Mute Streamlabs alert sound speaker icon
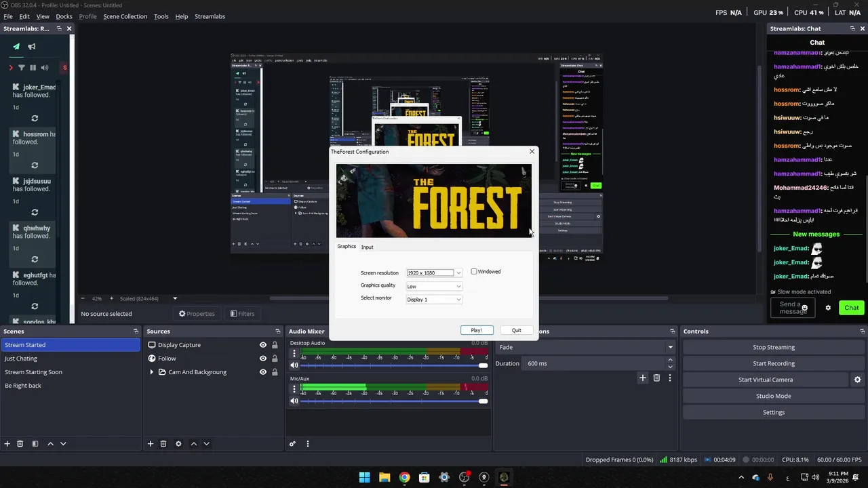 tap(45, 68)
